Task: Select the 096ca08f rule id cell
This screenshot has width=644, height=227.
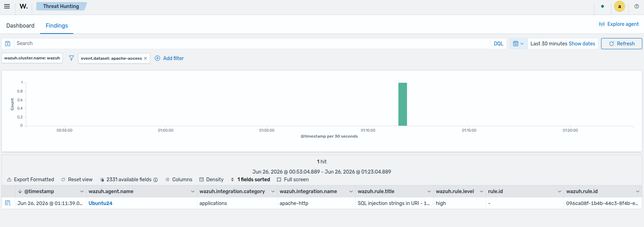Action: coord(602,203)
